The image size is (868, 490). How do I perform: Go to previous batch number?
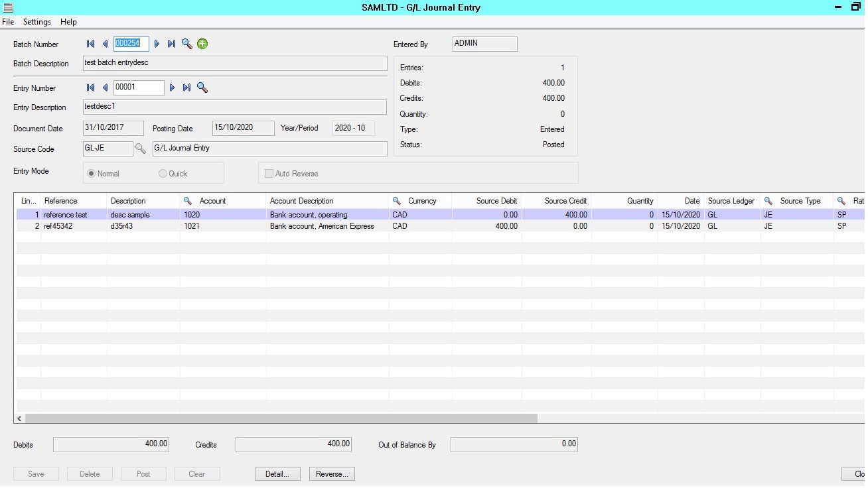[x=105, y=44]
